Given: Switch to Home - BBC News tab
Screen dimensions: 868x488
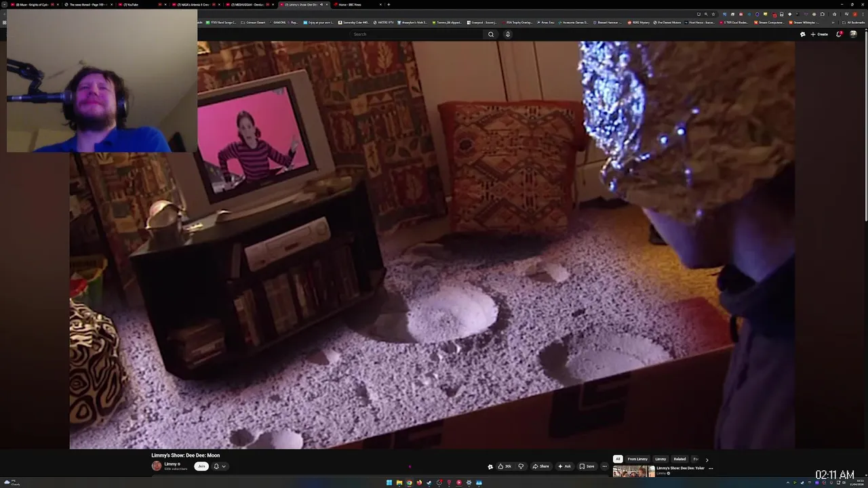Looking at the screenshot, I should point(356,5).
